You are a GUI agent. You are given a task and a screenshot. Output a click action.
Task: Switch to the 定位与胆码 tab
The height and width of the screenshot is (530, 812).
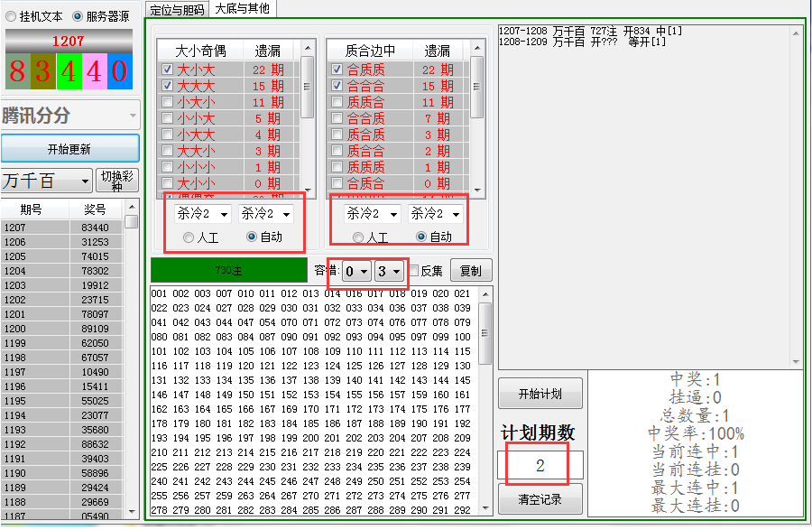click(177, 9)
